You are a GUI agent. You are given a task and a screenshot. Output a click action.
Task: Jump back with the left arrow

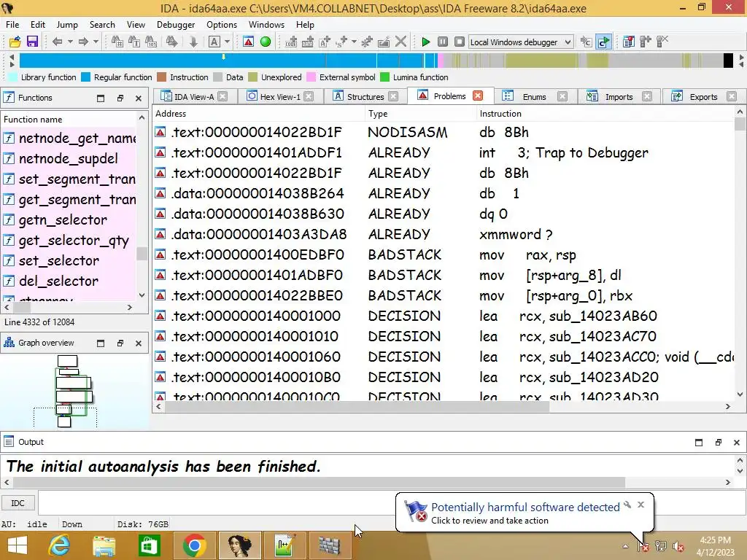coord(57,42)
